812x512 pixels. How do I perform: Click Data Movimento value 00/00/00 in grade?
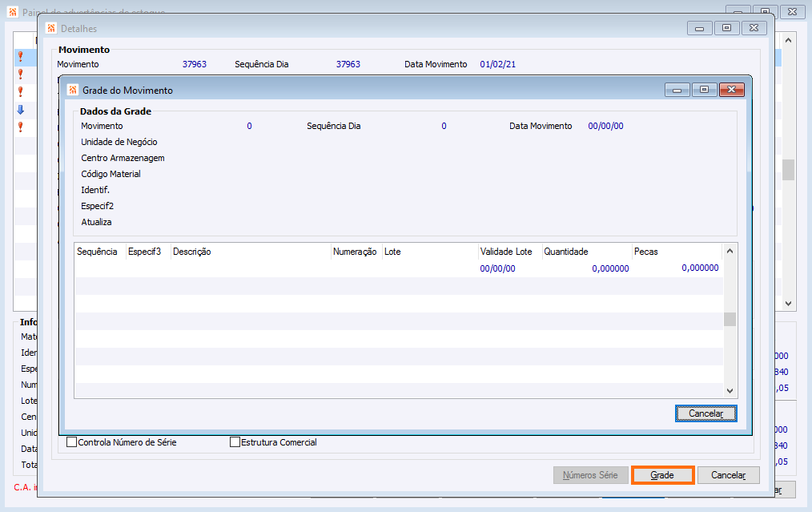(605, 126)
